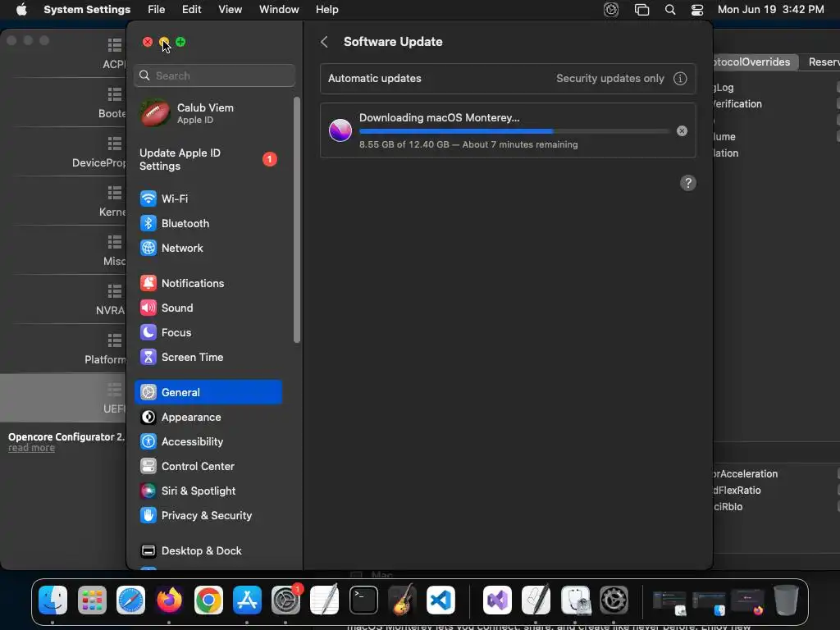The height and width of the screenshot is (630, 840).
Task: Cancel the macOS Monterey download
Action: coord(682,130)
